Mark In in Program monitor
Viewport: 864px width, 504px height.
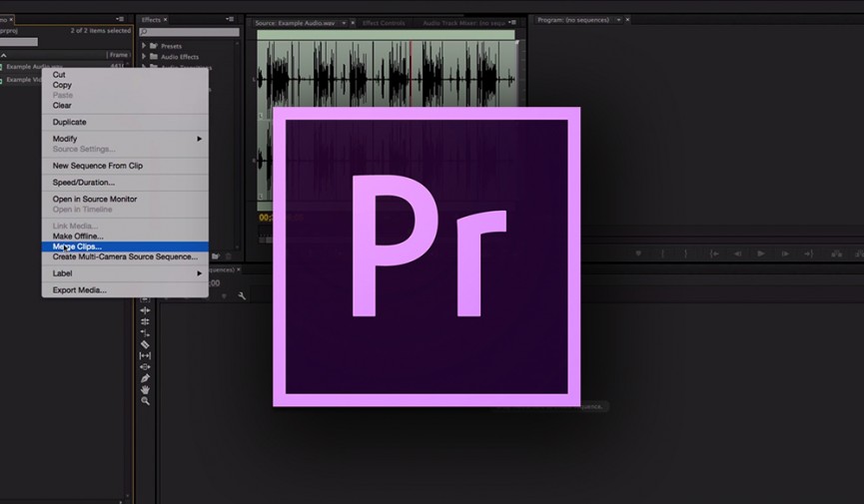[x=663, y=253]
